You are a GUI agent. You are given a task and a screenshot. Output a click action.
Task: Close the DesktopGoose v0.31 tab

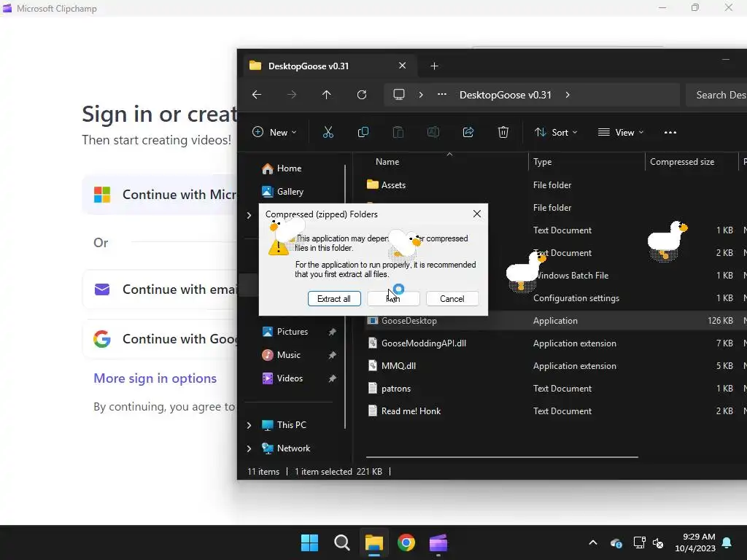pos(402,66)
